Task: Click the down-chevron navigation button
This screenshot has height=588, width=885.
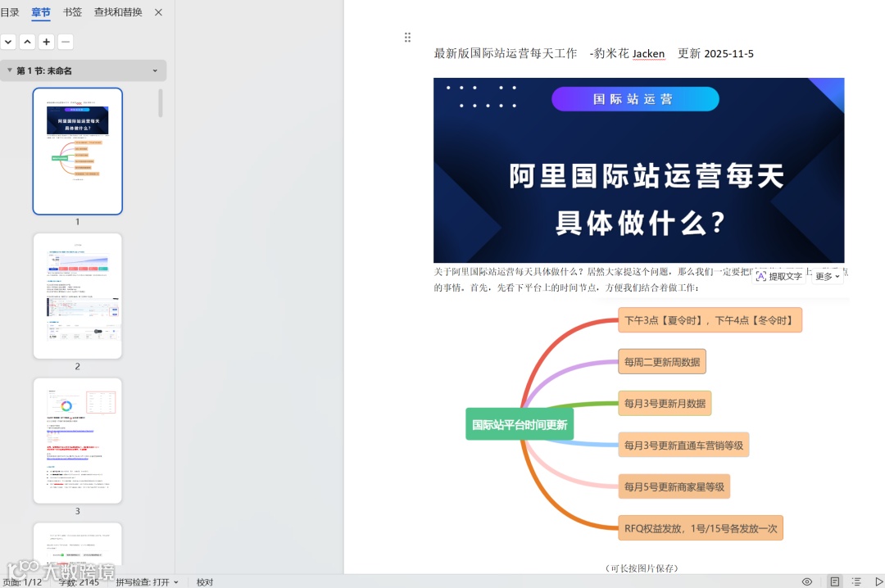Action: click(8, 42)
